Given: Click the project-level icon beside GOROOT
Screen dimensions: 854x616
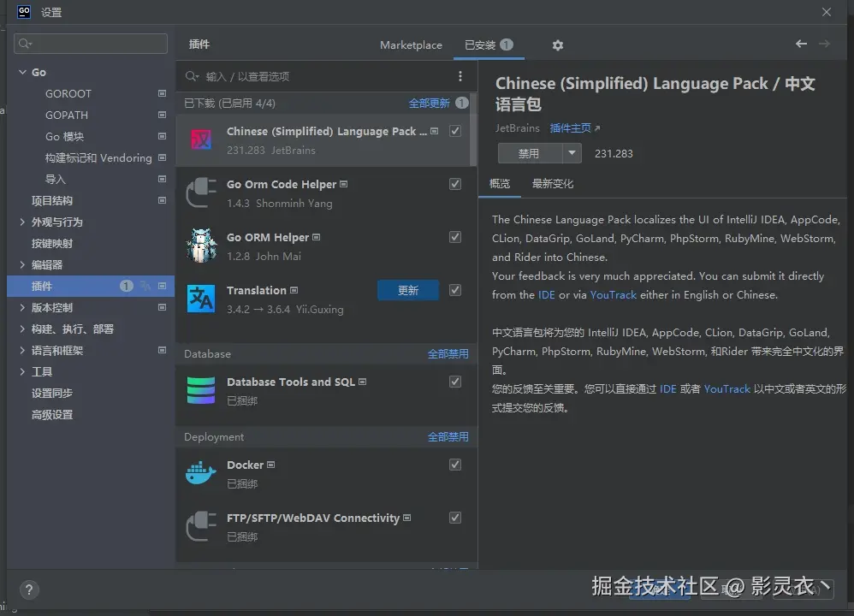Looking at the screenshot, I should (x=162, y=93).
